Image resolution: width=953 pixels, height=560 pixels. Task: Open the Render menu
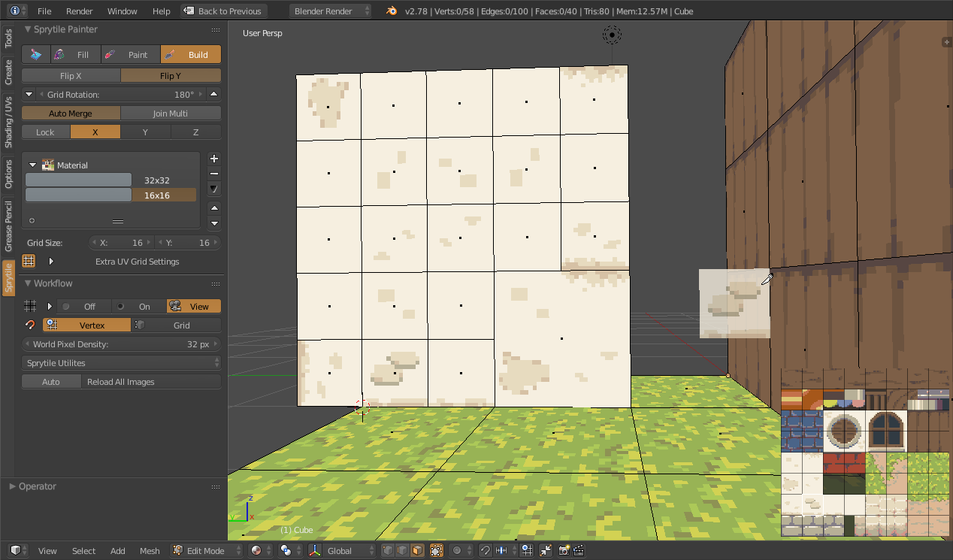pos(80,11)
